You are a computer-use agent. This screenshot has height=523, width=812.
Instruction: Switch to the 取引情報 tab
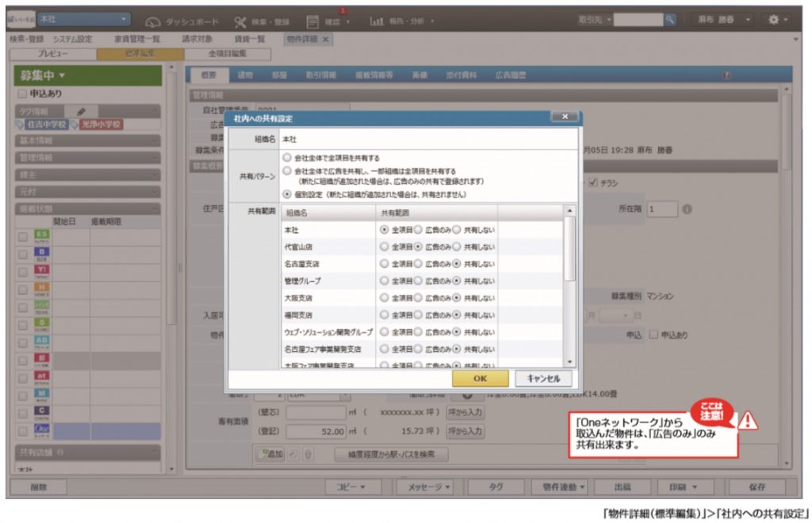[x=320, y=75]
